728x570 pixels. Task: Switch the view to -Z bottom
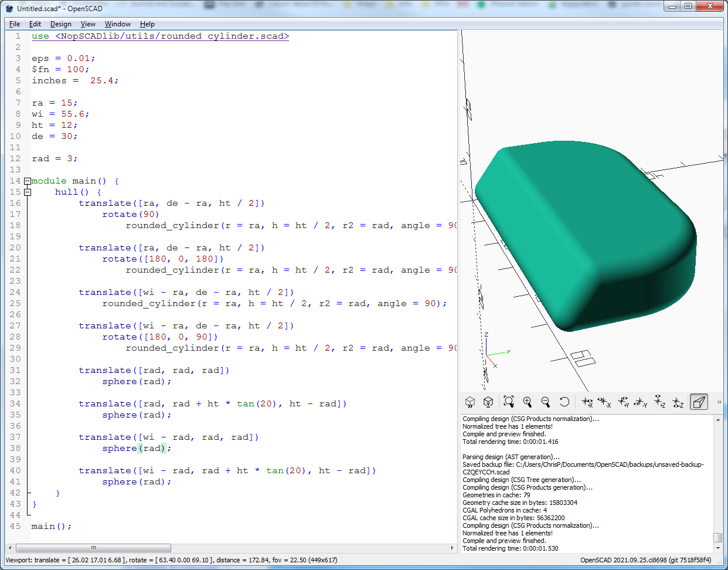pos(678,402)
